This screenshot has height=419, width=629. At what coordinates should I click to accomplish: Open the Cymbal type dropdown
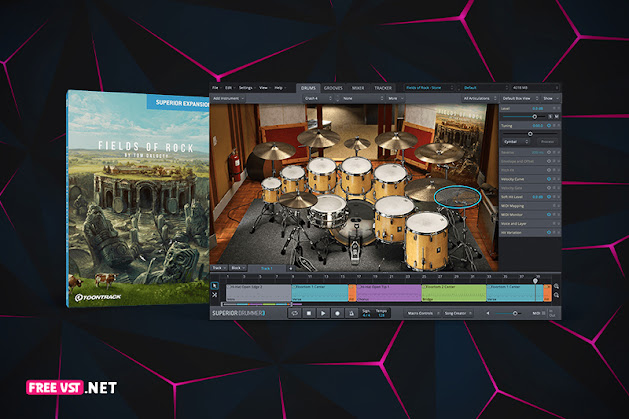pyautogui.click(x=516, y=142)
